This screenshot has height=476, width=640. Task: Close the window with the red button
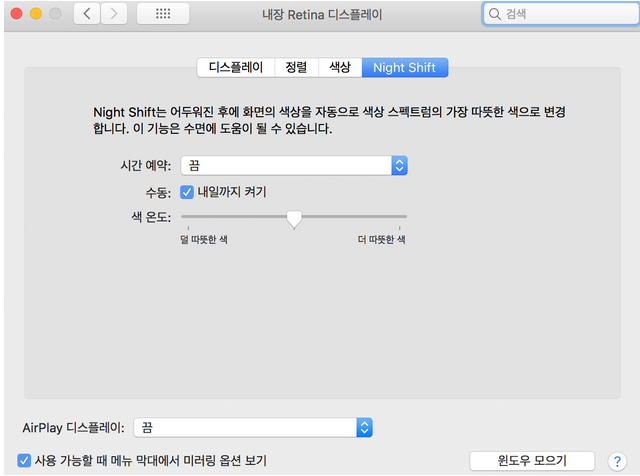point(16,14)
